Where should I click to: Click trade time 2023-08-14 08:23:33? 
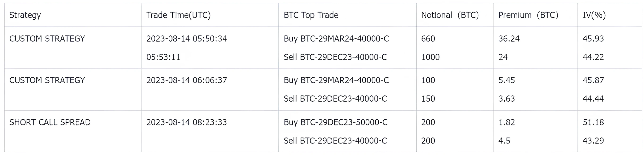coord(187,122)
